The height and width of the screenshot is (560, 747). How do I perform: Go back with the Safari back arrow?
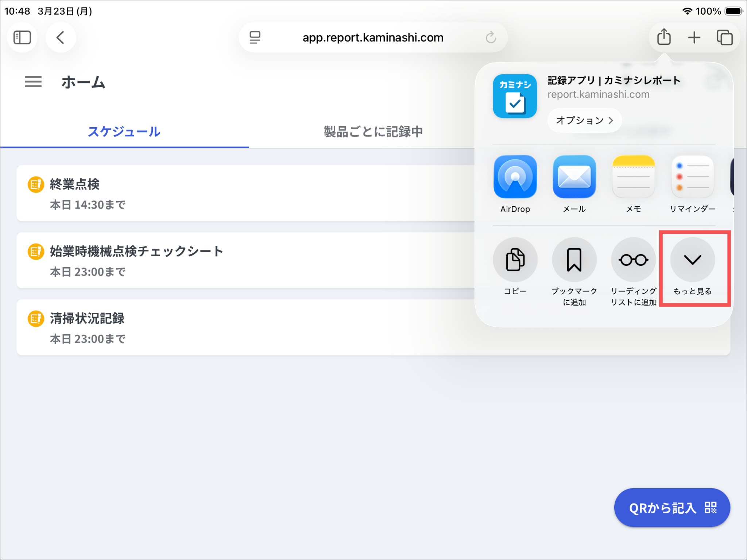tap(61, 37)
